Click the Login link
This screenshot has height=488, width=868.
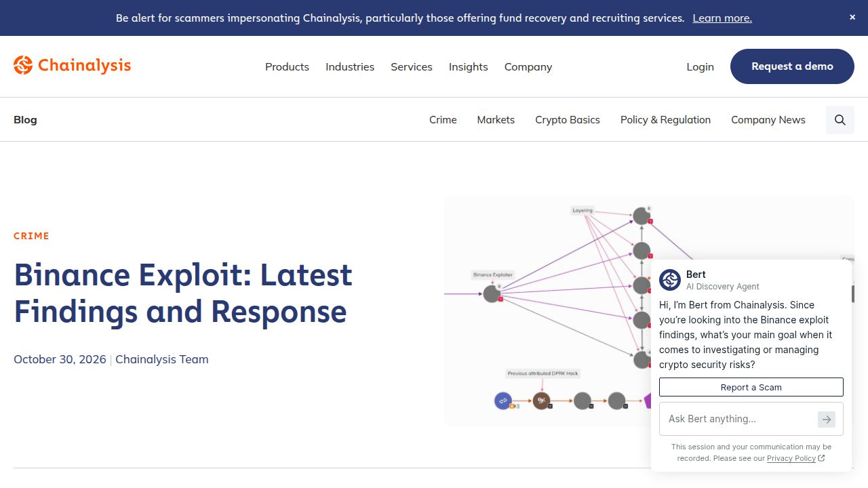coord(700,66)
